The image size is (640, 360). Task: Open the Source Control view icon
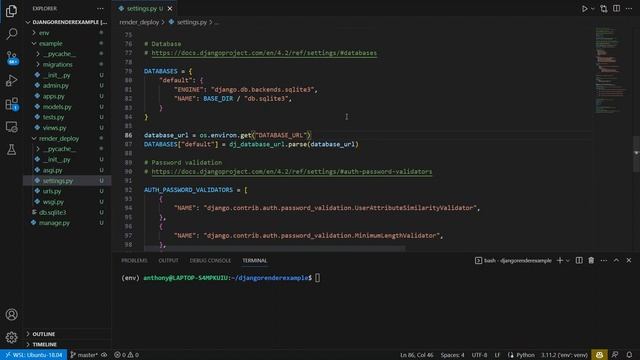click(11, 58)
